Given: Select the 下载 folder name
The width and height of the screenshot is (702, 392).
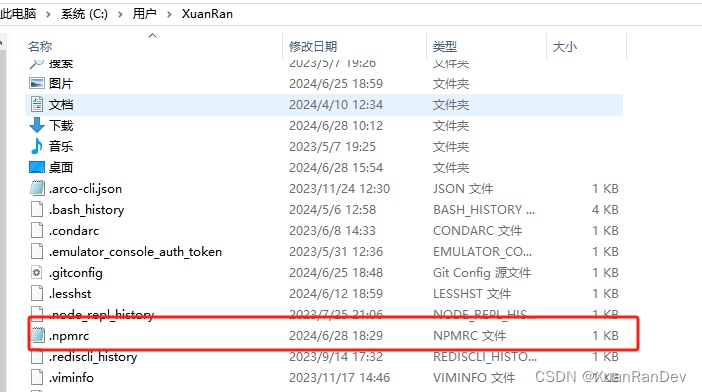Looking at the screenshot, I should (x=61, y=125).
